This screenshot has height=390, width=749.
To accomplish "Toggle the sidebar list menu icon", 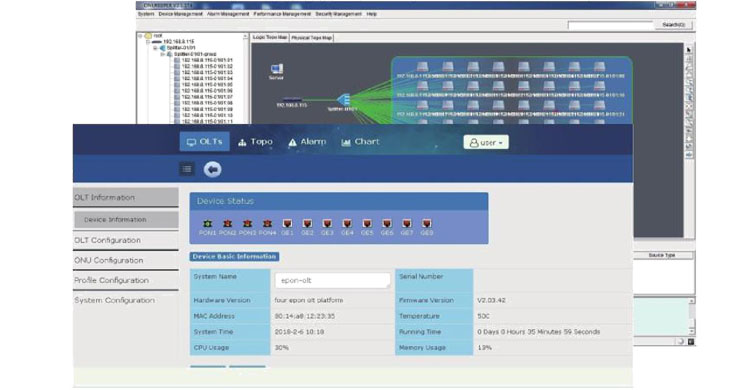I will tap(187, 169).
